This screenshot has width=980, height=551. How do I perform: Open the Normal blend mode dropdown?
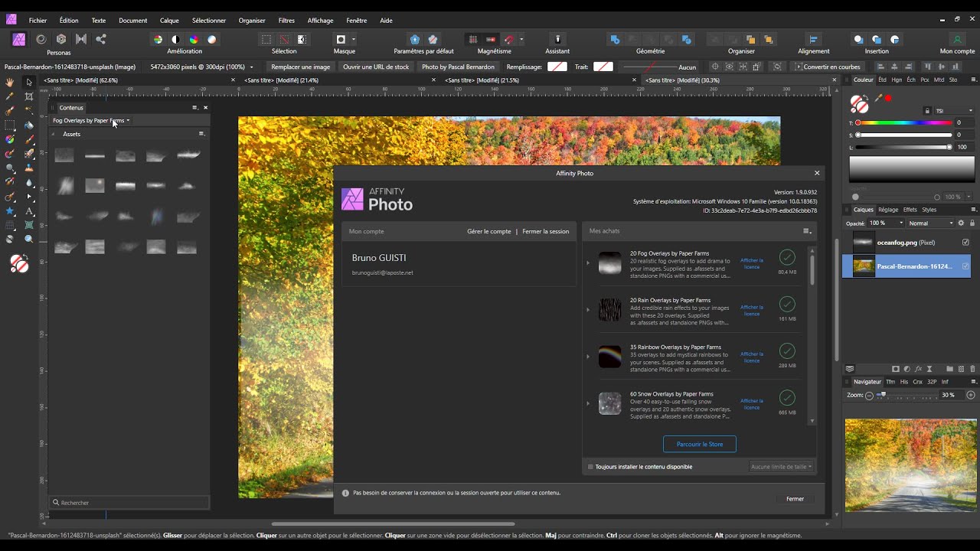tap(931, 223)
